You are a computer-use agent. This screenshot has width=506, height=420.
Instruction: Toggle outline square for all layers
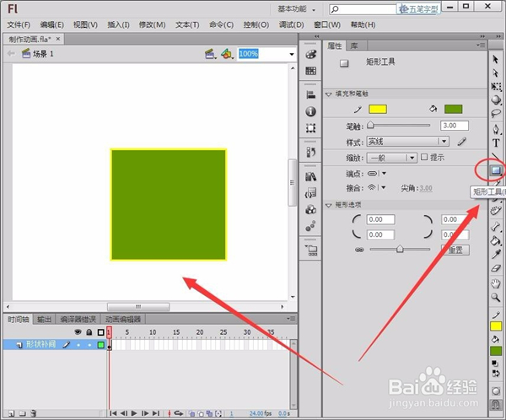click(x=101, y=332)
